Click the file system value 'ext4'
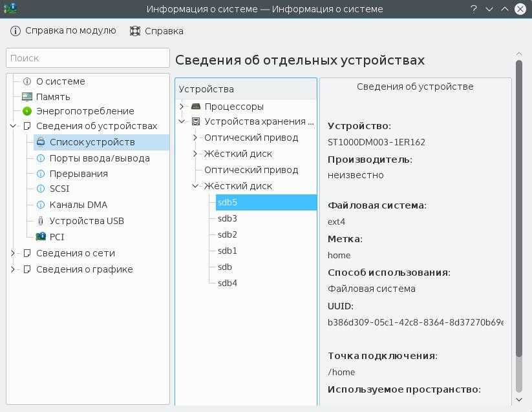Viewport: 532px width, 412px height. [x=336, y=221]
